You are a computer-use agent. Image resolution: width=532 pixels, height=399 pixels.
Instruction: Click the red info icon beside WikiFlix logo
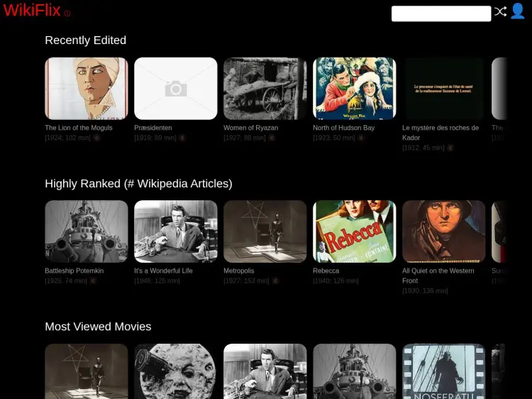(x=67, y=13)
